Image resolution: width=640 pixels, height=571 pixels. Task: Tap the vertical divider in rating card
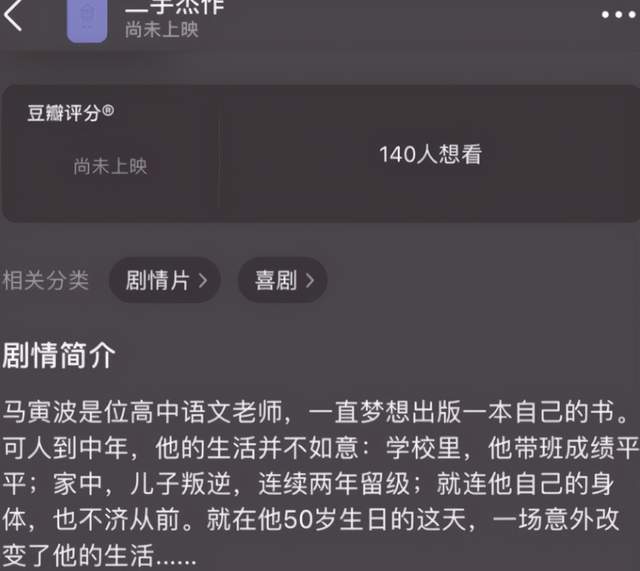pos(219,154)
